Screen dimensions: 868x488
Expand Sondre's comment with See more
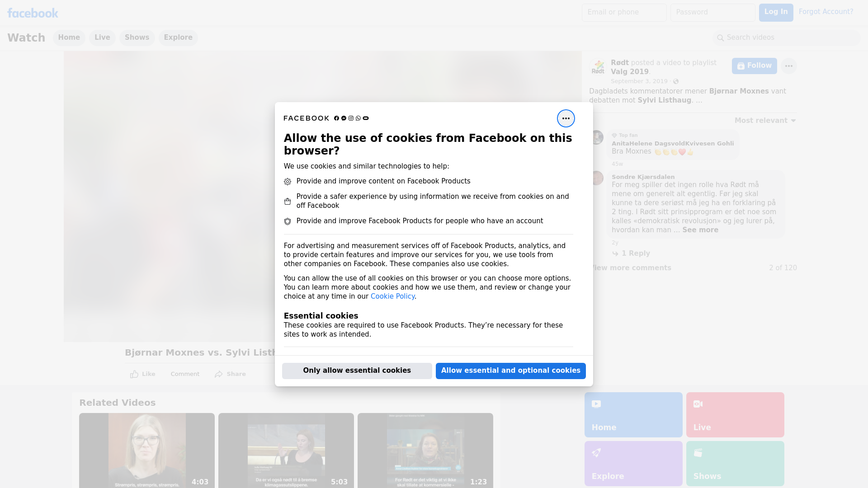pyautogui.click(x=700, y=230)
